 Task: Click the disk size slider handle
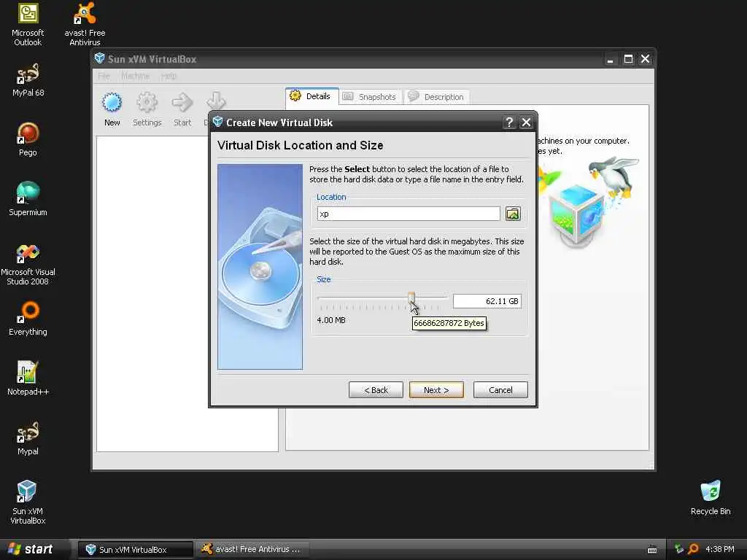coord(411,298)
